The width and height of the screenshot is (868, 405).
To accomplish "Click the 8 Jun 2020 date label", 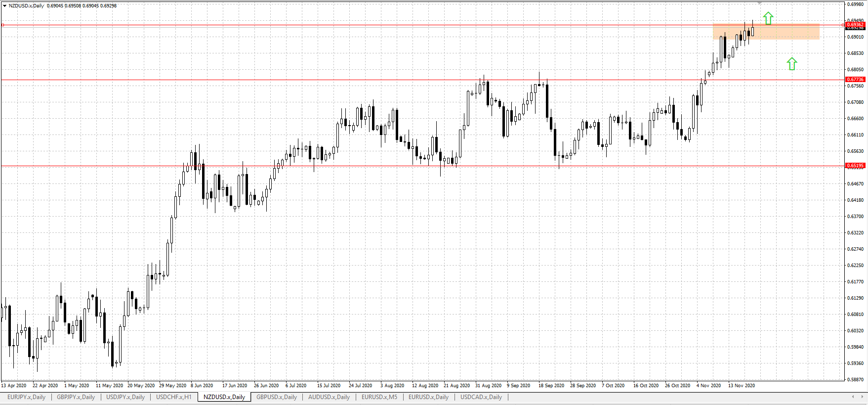I will tap(202, 386).
